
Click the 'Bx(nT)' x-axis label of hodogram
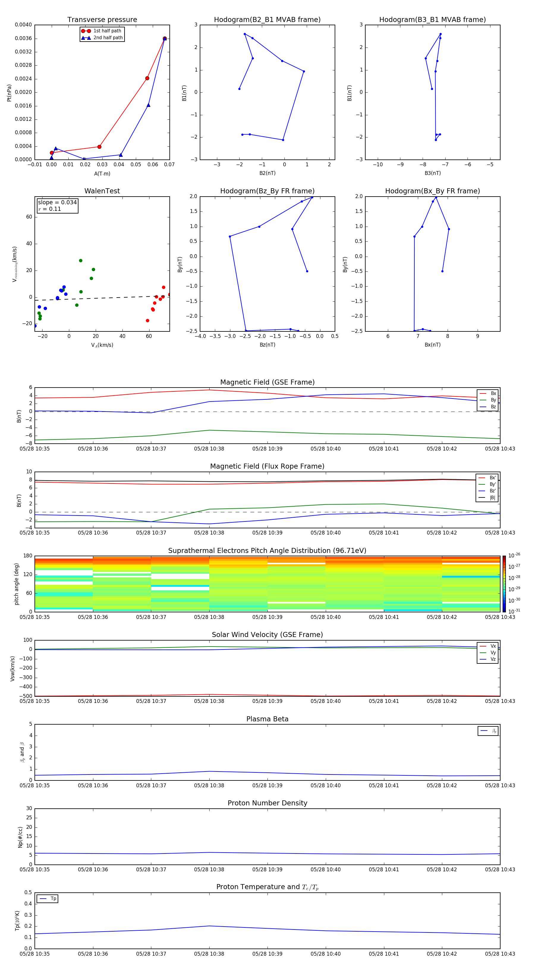point(432,345)
